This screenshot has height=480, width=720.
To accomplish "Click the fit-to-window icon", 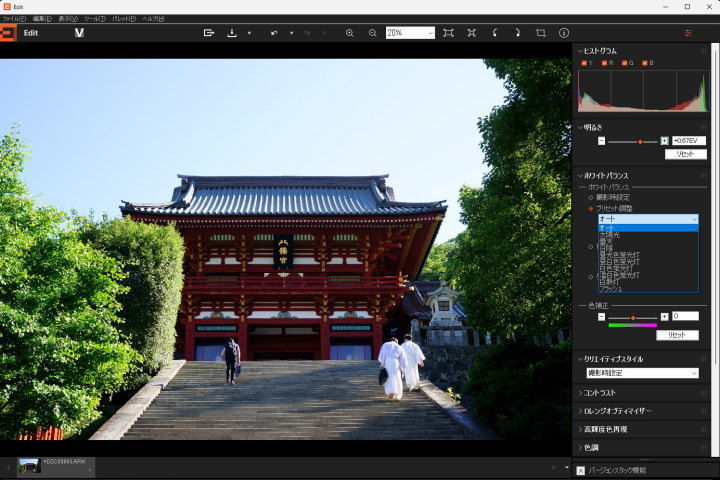I will click(x=448, y=33).
